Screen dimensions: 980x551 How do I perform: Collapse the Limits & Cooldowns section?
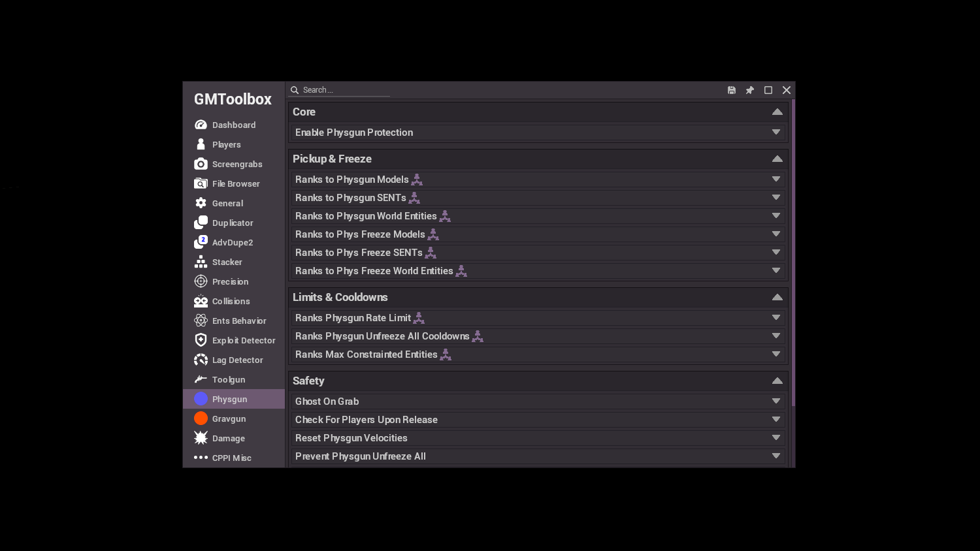coord(777,297)
